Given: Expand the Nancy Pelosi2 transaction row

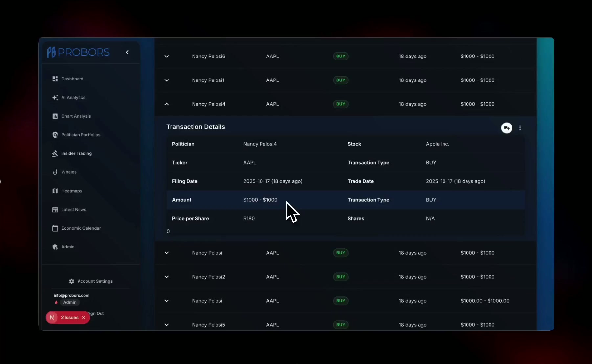Looking at the screenshot, I should point(167,277).
